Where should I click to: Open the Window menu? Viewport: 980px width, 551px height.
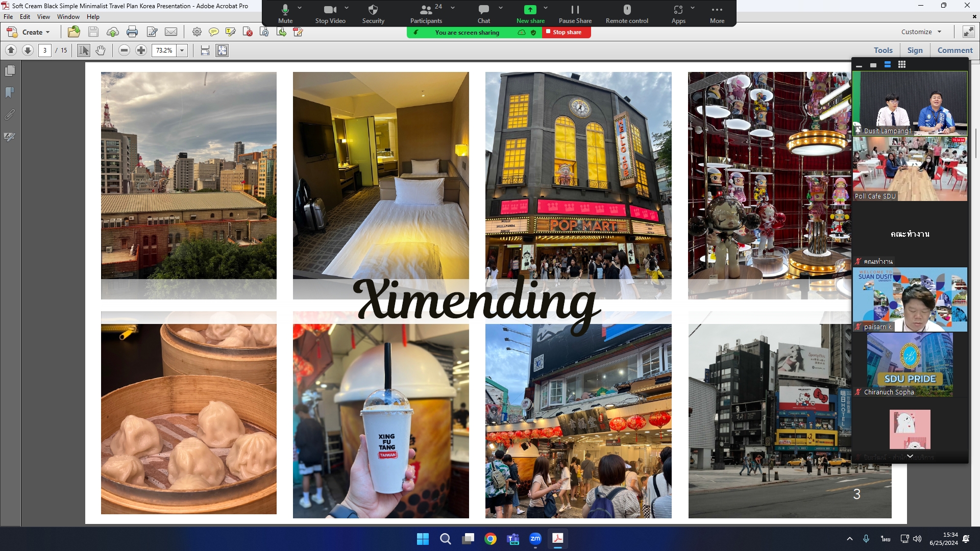pyautogui.click(x=68, y=17)
